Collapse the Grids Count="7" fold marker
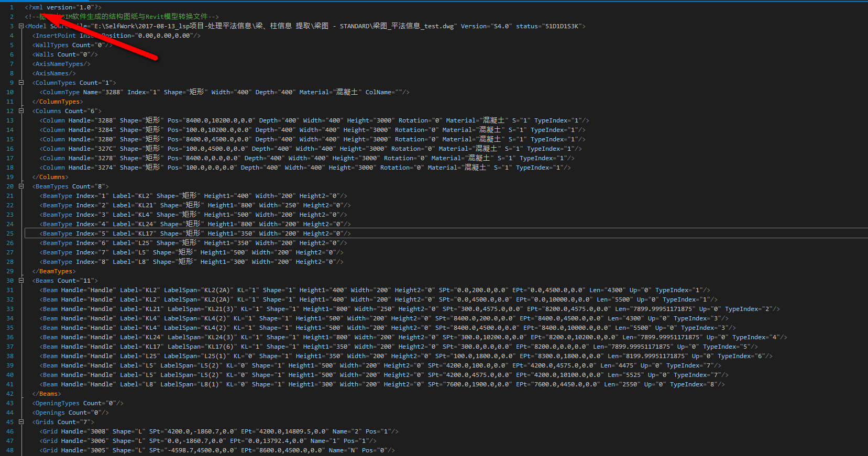 [x=21, y=422]
